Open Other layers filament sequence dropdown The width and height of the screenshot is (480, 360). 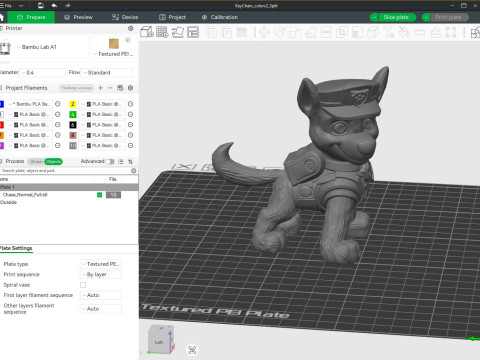101,309
